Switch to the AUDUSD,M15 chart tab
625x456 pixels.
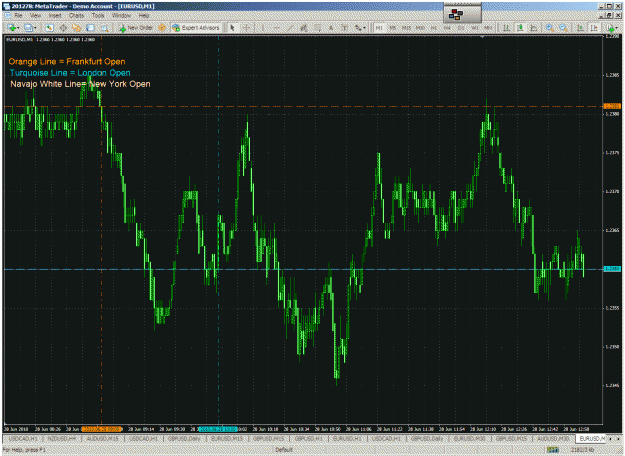(102, 438)
